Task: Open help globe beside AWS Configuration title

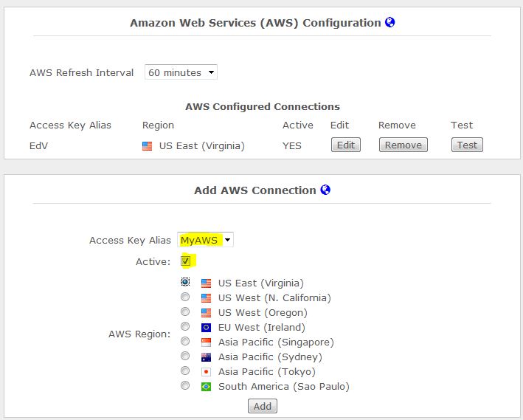Action: (x=389, y=22)
